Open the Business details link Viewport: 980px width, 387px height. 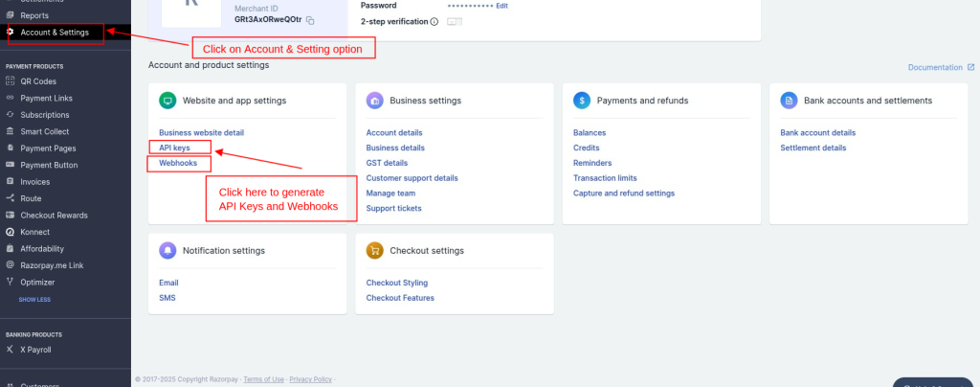395,148
